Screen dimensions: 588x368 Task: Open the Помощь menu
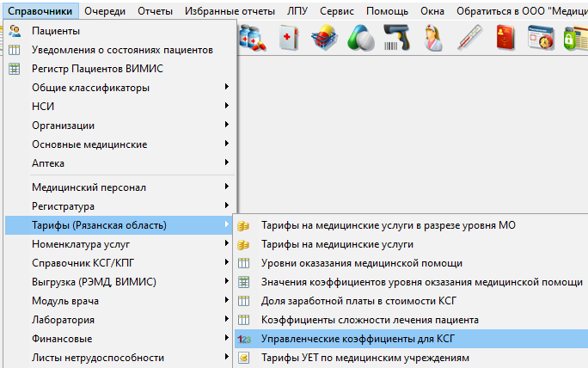pyautogui.click(x=388, y=11)
